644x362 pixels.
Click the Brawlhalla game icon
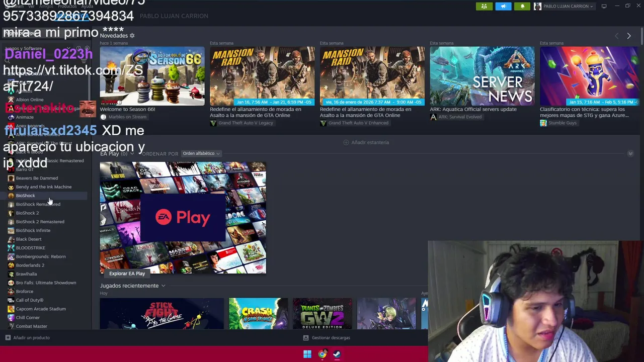coord(11,274)
